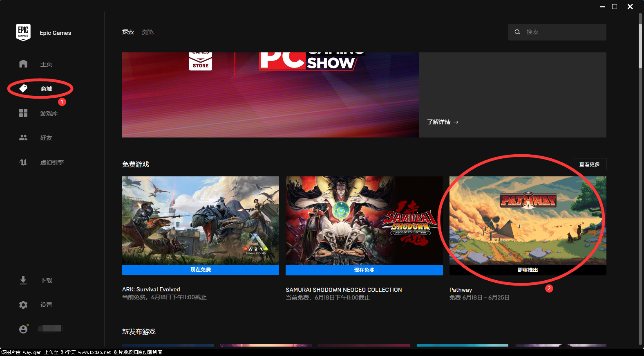Click 现在免费 bar under ARK
The width and height of the screenshot is (644, 356).
tap(201, 270)
